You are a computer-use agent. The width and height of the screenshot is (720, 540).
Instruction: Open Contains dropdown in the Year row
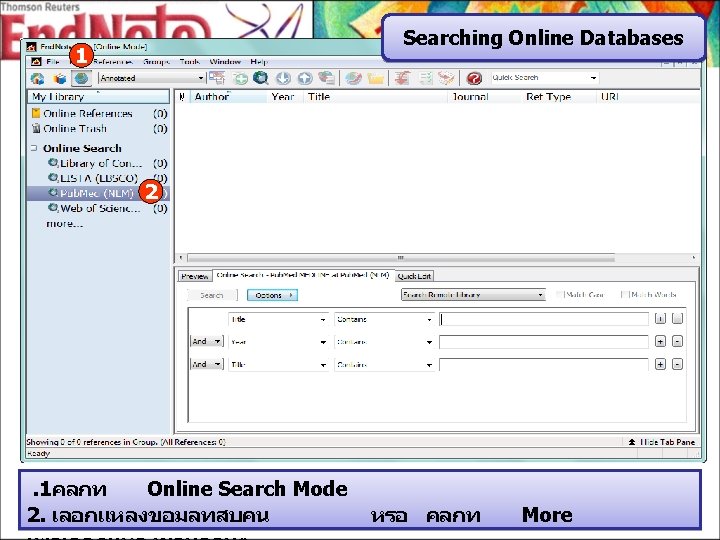[384, 342]
